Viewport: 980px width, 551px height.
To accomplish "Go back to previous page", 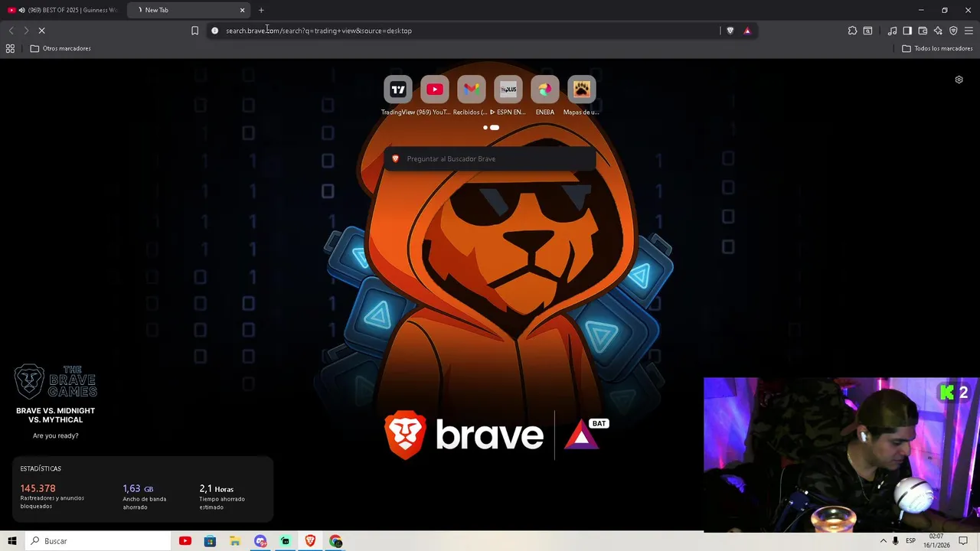I will pyautogui.click(x=11, y=31).
